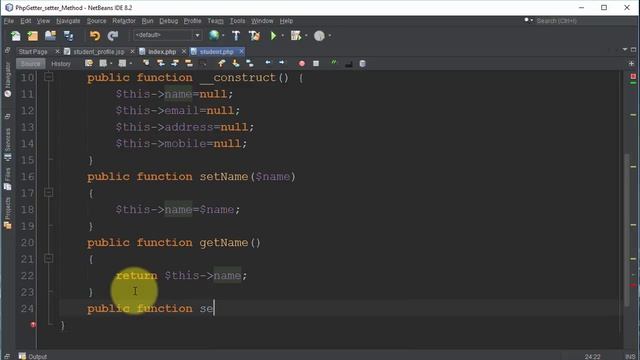Open the Files side panel
The width and height of the screenshot is (640, 360).
(8, 179)
